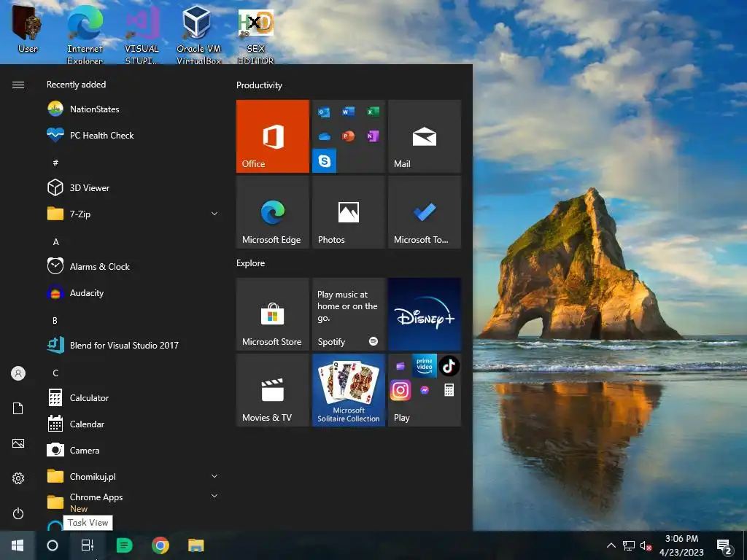Expand the 7-Zip folder chevron
The height and width of the screenshot is (560, 747).
(214, 214)
